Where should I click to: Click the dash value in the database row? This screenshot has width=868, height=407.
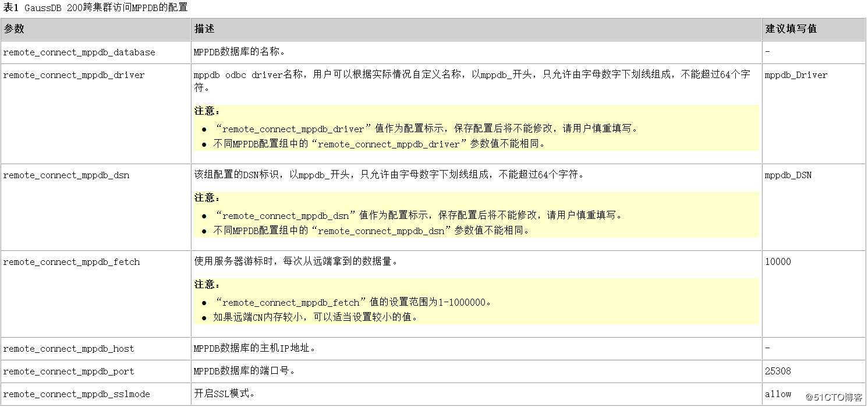pyautogui.click(x=768, y=52)
